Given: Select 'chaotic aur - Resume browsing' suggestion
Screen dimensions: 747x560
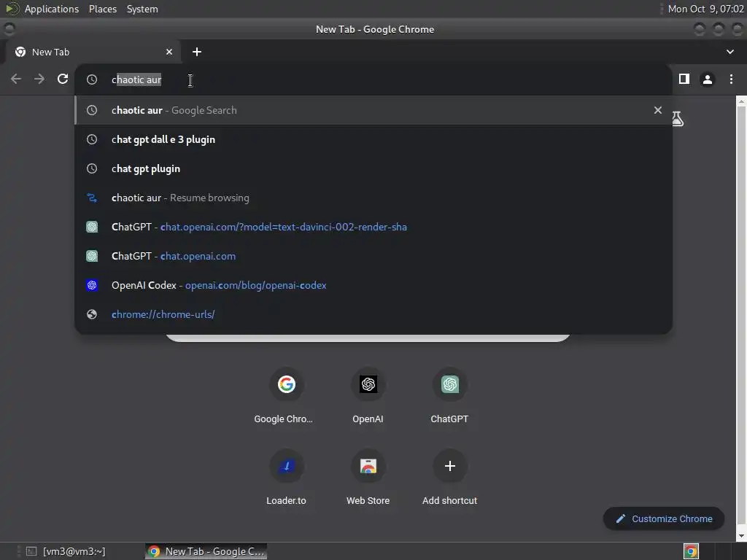Looking at the screenshot, I should (373, 198).
